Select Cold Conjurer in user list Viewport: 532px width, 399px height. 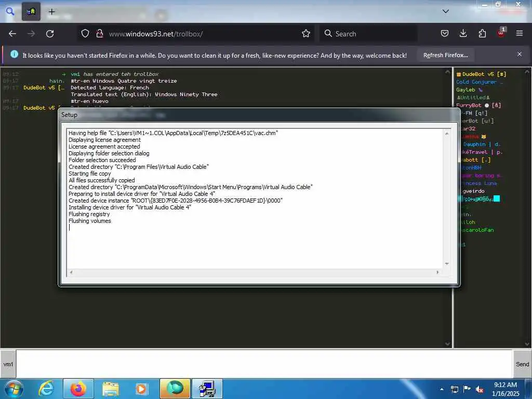pyautogui.click(x=480, y=82)
